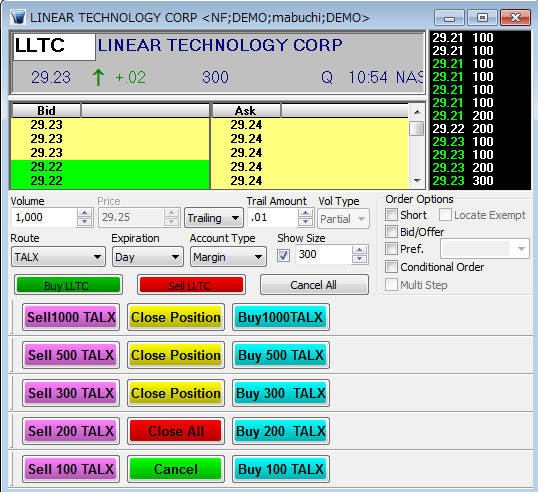538x492 pixels.
Task: Click Sell 500 TALX button
Action: click(x=71, y=355)
